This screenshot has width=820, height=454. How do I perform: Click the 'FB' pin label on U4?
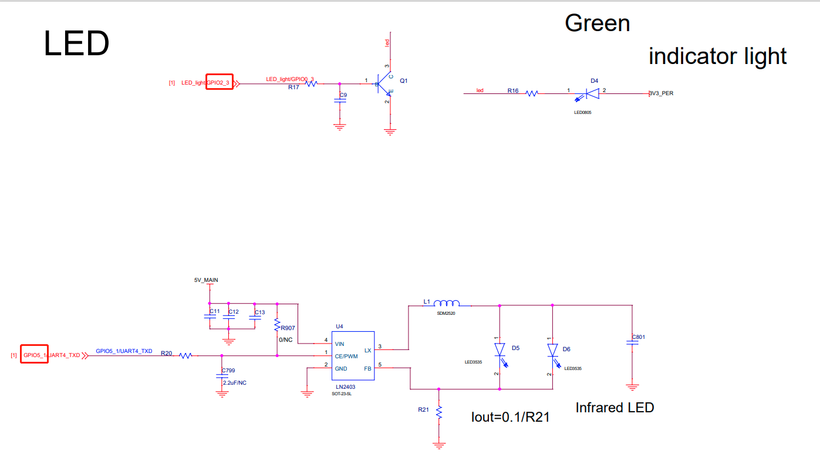(x=368, y=369)
